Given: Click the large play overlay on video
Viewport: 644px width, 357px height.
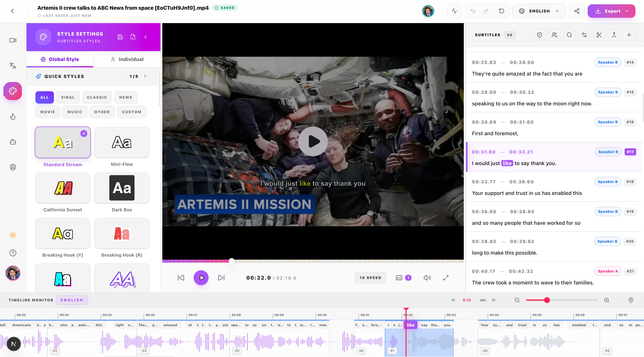Looking at the screenshot, I should pos(313,141).
